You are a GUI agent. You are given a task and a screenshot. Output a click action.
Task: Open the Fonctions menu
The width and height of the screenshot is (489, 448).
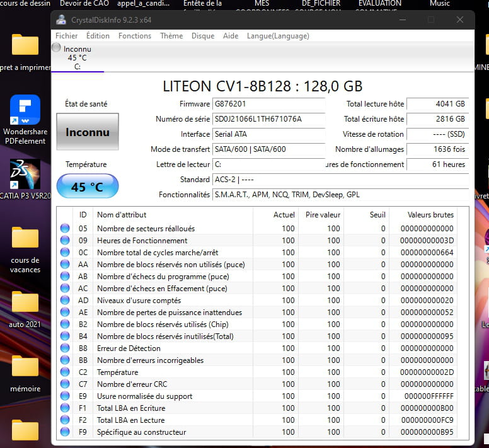135,36
